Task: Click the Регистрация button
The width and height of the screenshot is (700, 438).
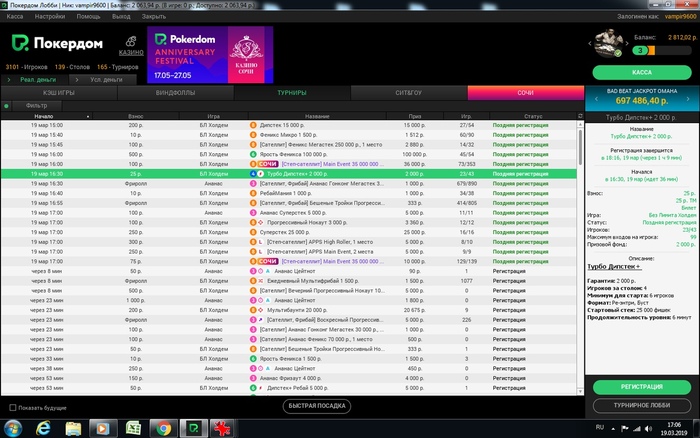Action: pos(642,387)
